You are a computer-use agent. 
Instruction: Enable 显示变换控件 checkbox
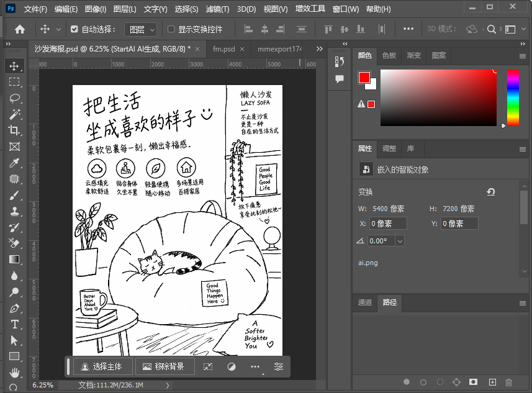171,29
